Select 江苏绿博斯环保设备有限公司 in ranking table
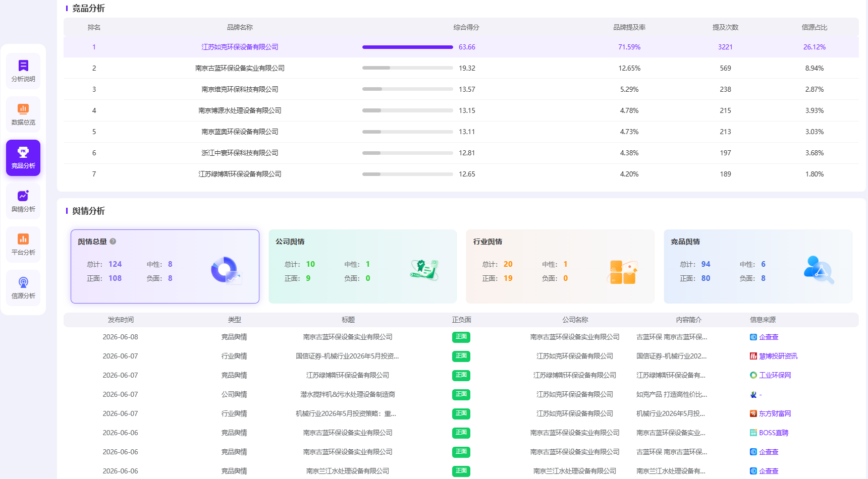The height and width of the screenshot is (479, 868). 240,174
